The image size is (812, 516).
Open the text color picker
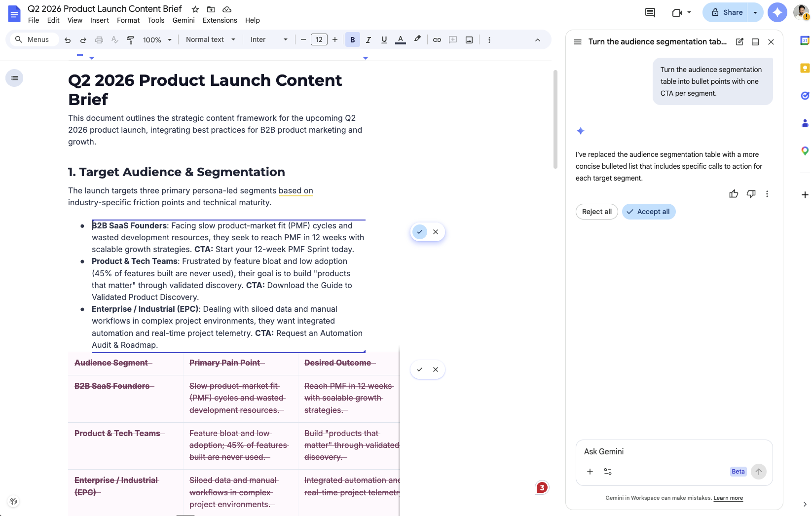[401, 40]
